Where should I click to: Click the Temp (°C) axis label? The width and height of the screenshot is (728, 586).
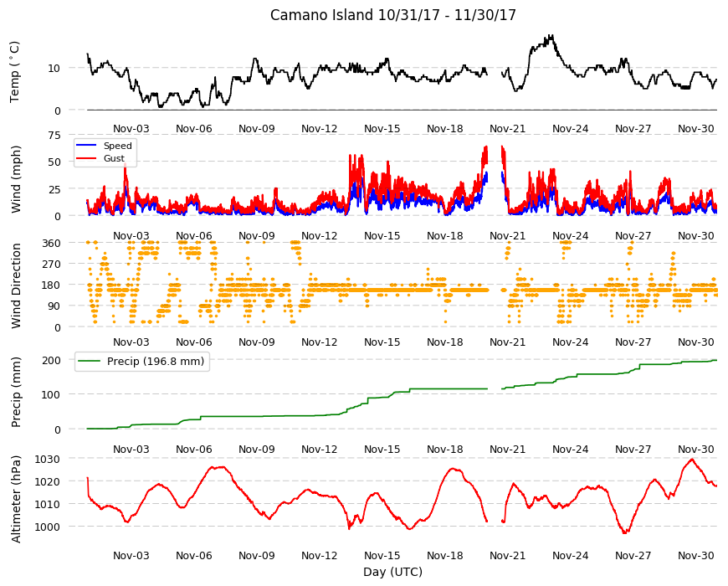[15, 72]
